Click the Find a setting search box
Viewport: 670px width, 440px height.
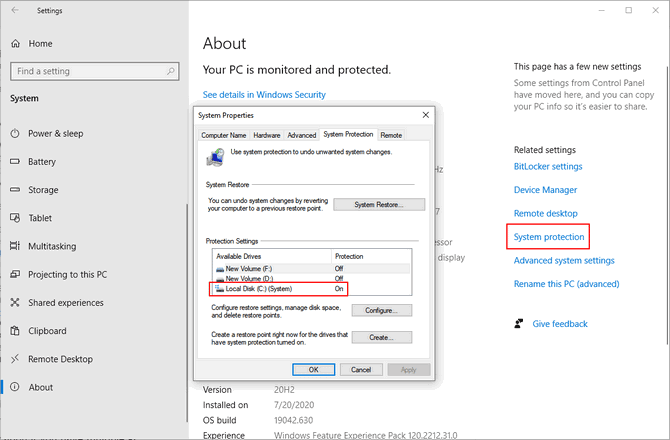point(94,71)
